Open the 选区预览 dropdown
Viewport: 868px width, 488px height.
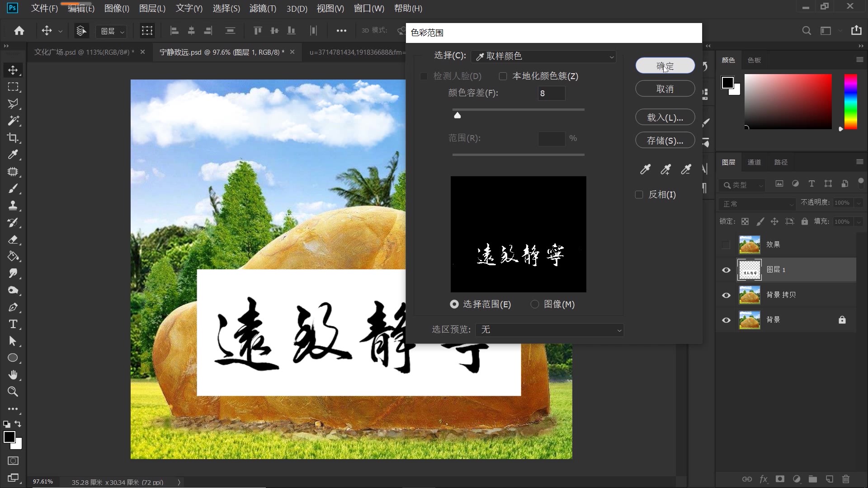549,330
